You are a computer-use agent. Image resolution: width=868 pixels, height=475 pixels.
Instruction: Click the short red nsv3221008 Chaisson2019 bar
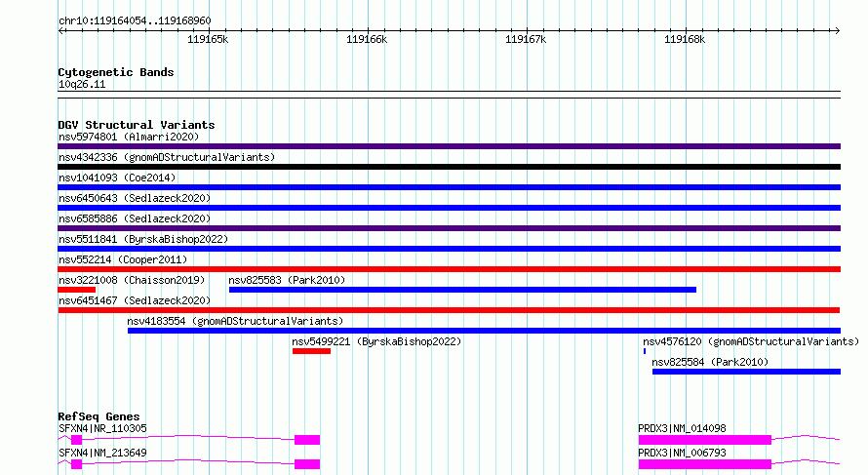[x=77, y=290]
